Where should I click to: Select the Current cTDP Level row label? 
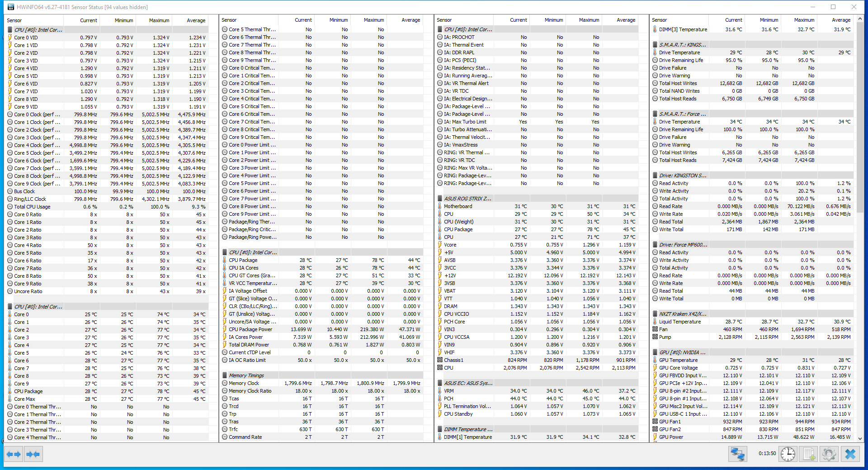point(250,352)
